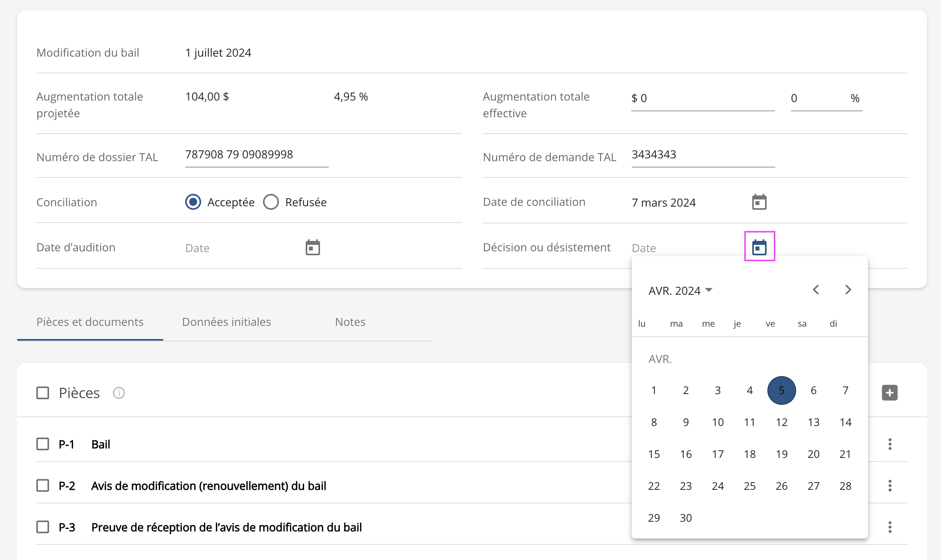This screenshot has height=560, width=941.
Task: Open the three-dot menu for P-1 Bail
Action: 890,444
